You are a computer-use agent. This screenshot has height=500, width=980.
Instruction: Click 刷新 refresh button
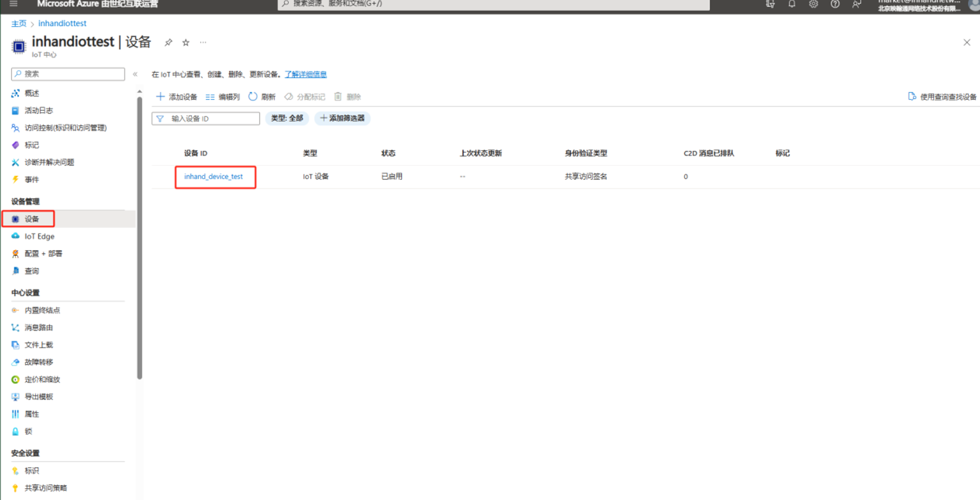[x=262, y=97]
